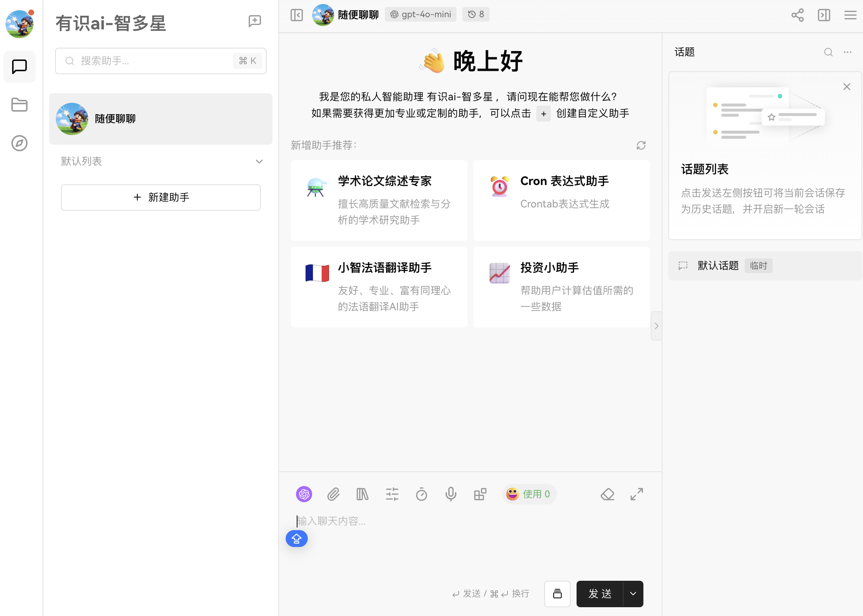This screenshot has height=616, width=863.
Task: Click the 随便聊聊 avatar in the header
Action: pos(323,15)
